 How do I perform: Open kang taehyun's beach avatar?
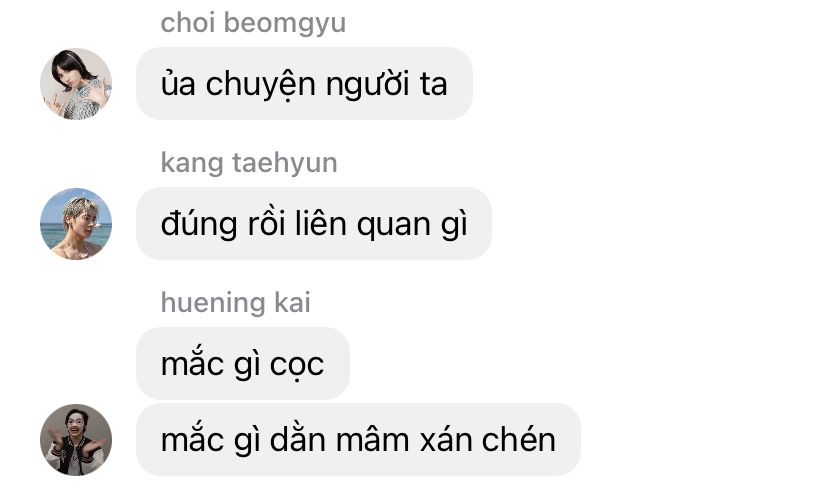[76, 224]
